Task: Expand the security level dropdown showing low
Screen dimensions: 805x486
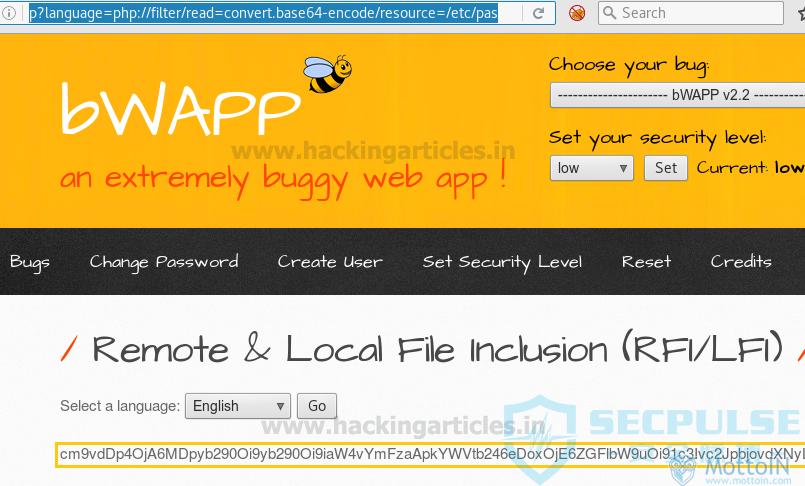Action: (x=591, y=168)
